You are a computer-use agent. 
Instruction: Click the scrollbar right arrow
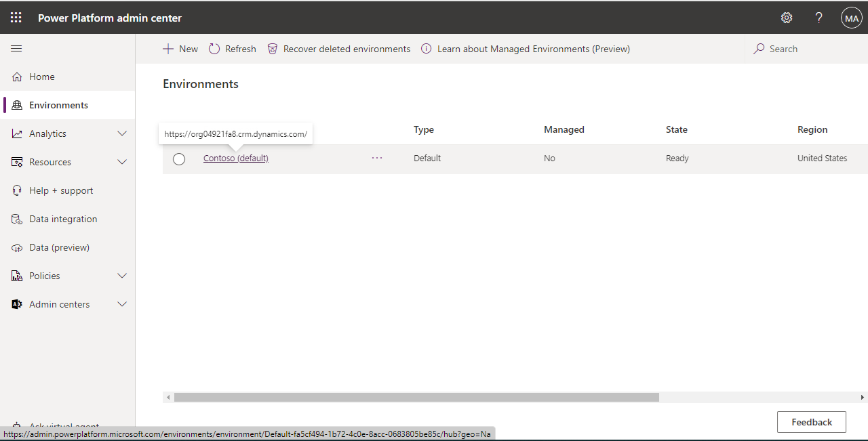(863, 397)
